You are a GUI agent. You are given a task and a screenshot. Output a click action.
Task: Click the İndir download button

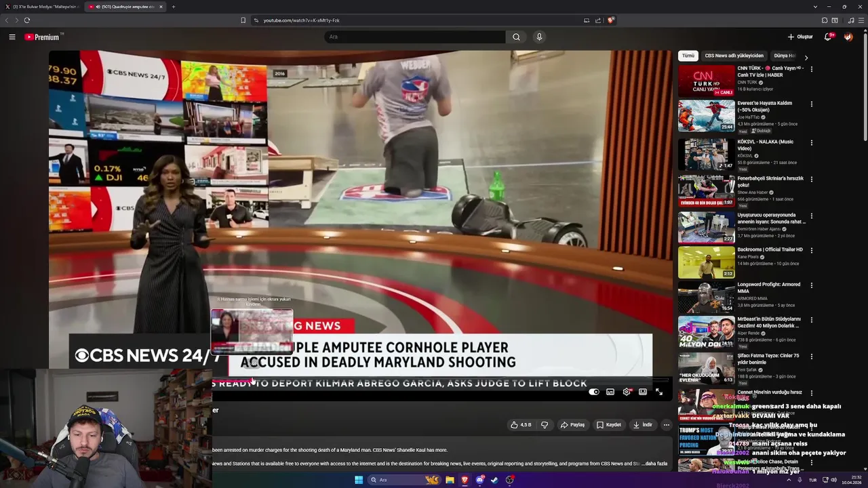click(643, 425)
